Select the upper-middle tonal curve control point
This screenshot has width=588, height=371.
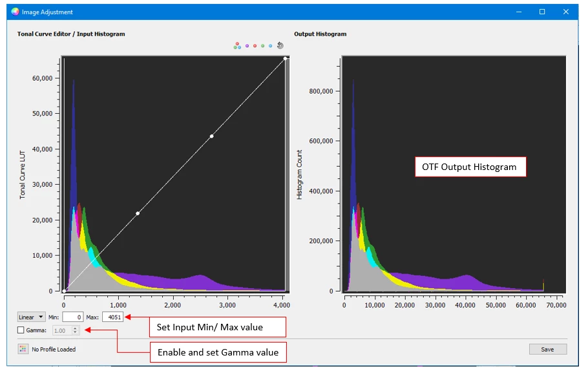click(x=211, y=136)
